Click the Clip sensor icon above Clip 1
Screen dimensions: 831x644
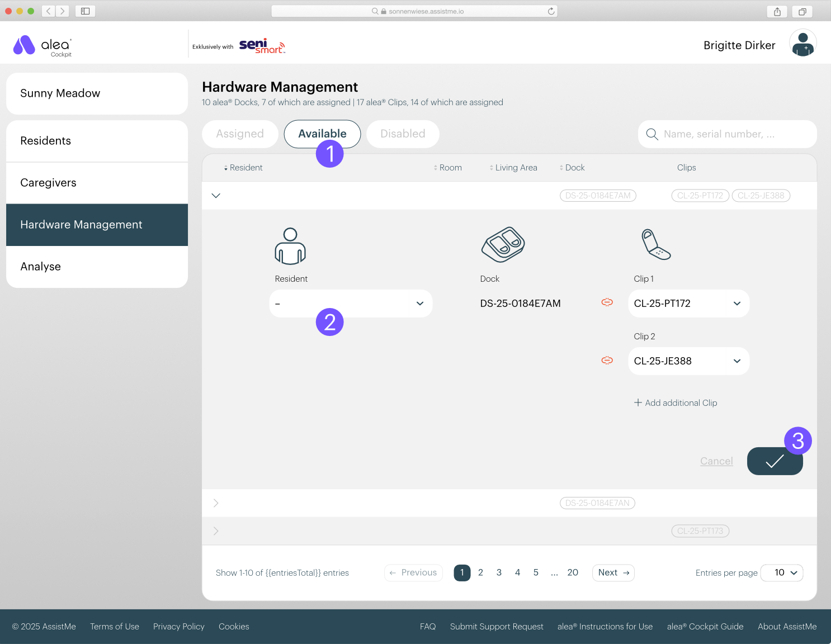click(655, 244)
